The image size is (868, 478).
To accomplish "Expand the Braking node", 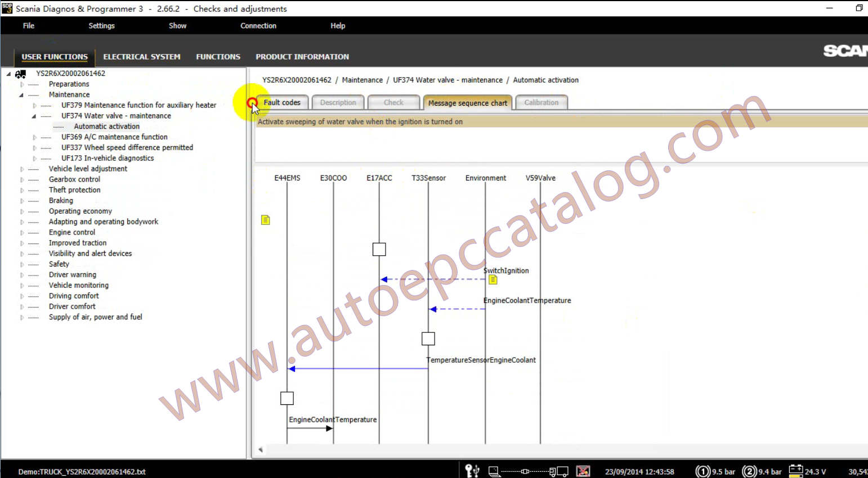I will point(22,201).
